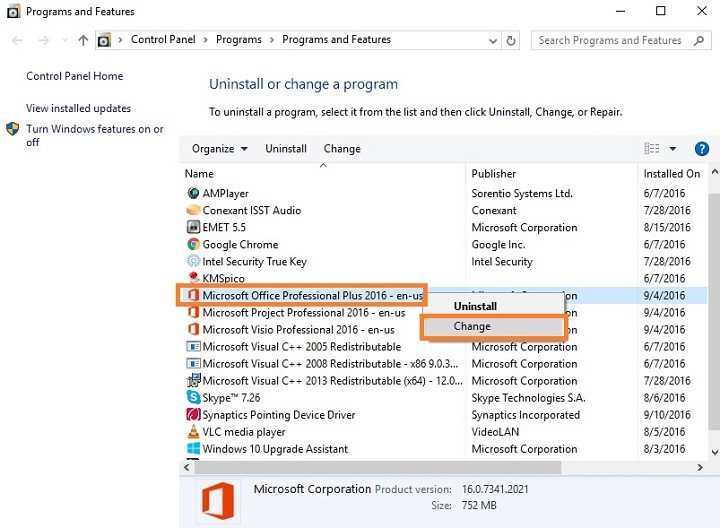Select VLC media player program name
This screenshot has width=720, height=528.
[244, 432]
